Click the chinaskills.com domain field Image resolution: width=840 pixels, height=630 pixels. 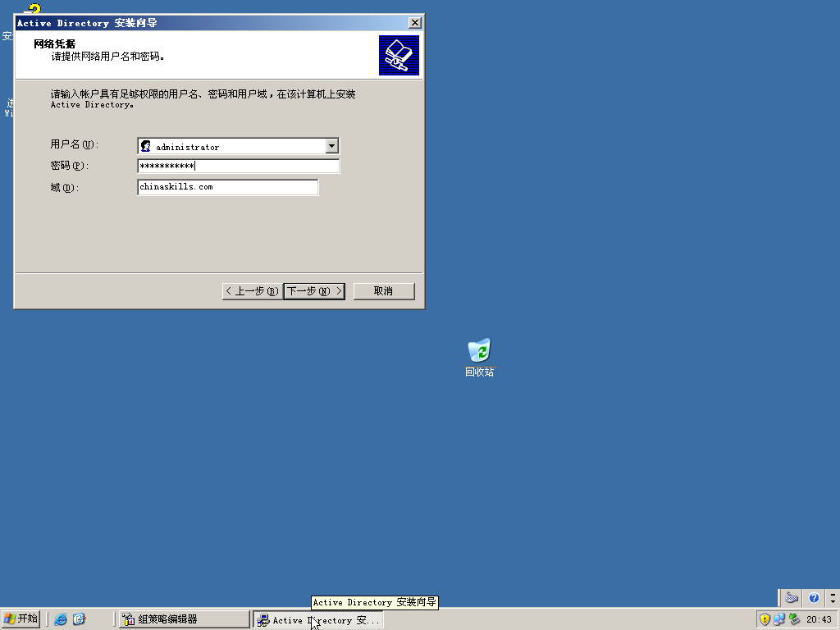[228, 187]
